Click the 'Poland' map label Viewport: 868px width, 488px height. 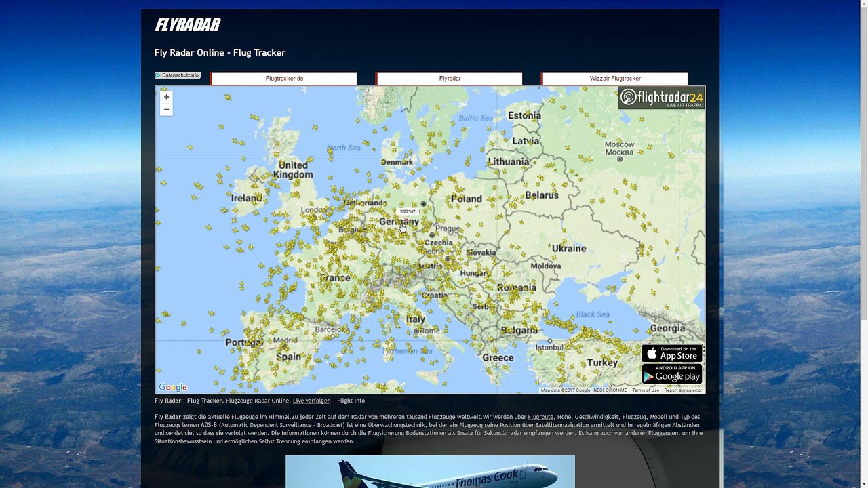pos(467,199)
